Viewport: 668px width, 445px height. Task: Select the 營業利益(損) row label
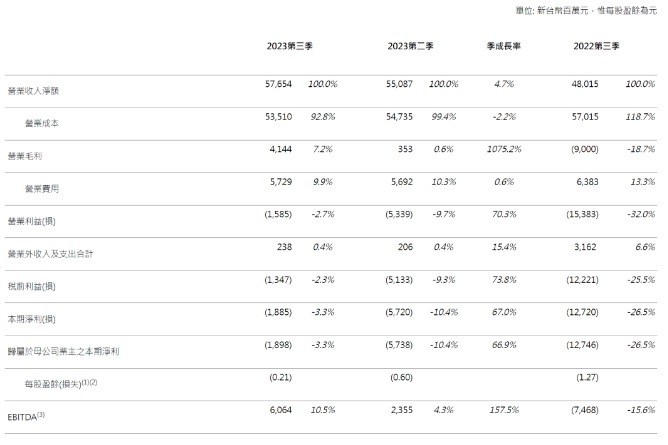pos(32,221)
